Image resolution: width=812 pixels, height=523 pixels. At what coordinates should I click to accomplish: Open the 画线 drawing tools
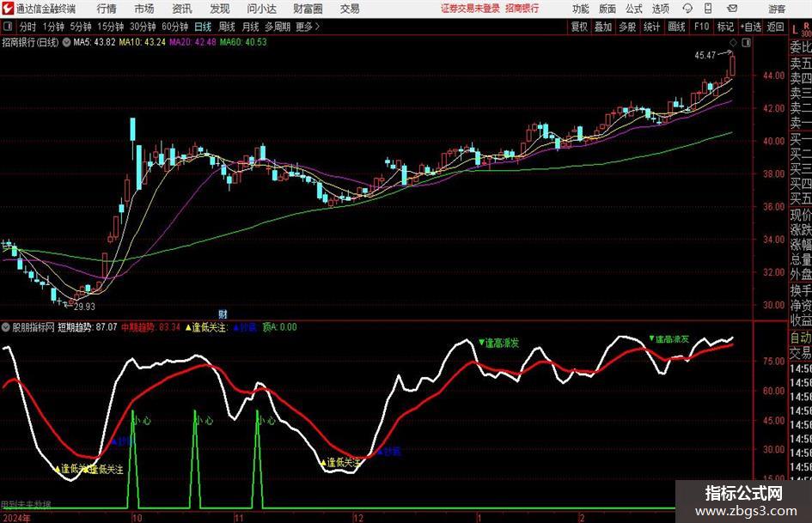click(x=677, y=27)
